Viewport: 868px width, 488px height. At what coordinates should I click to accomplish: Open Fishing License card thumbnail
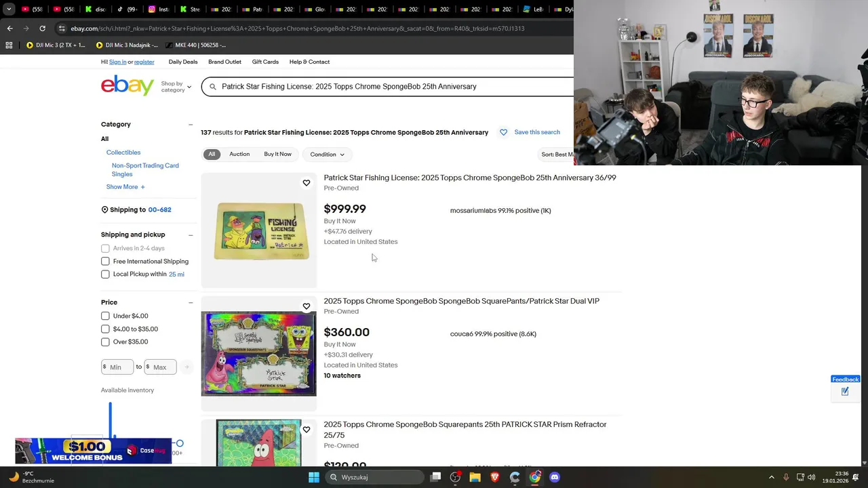(259, 230)
